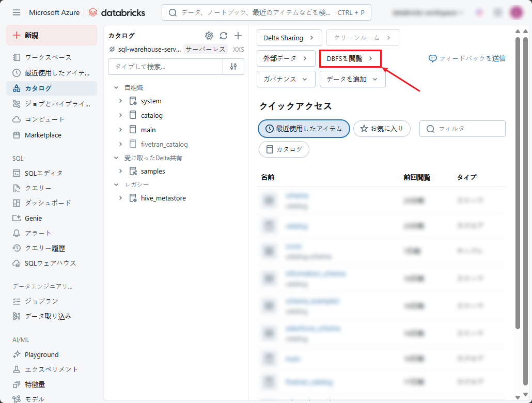Click the catalog settings gear icon
The width and height of the screenshot is (532, 403).
pos(209,36)
